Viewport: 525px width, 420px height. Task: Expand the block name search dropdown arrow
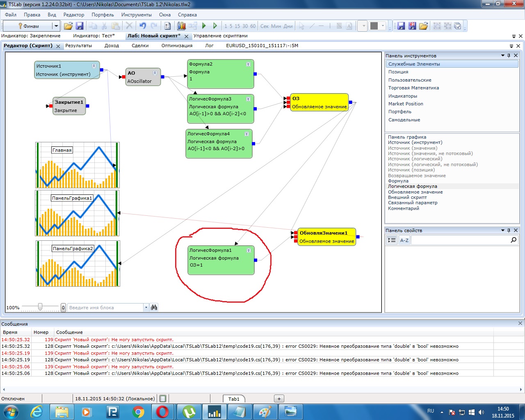pyautogui.click(x=146, y=307)
